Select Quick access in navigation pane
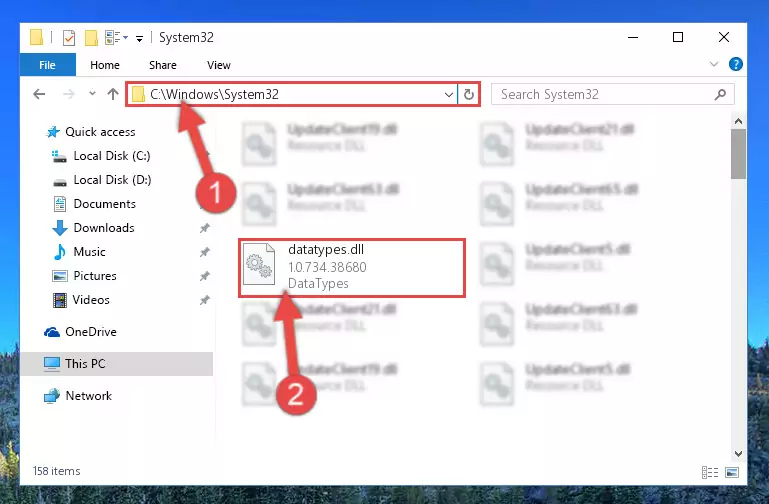This screenshot has width=769, height=504. tap(100, 132)
